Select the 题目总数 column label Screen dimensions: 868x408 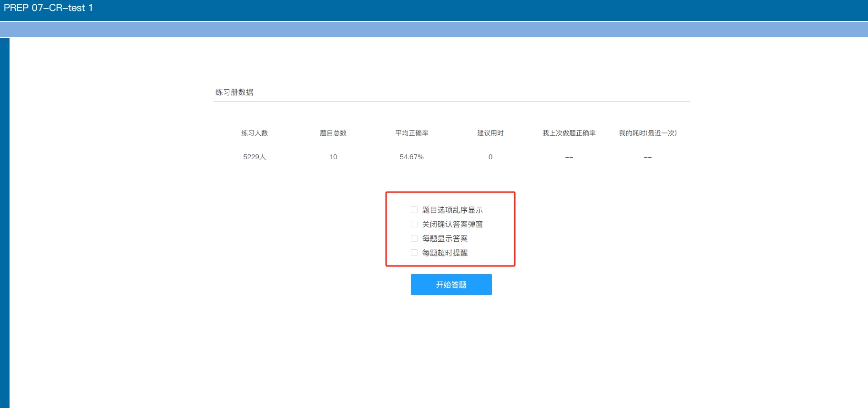click(x=333, y=133)
